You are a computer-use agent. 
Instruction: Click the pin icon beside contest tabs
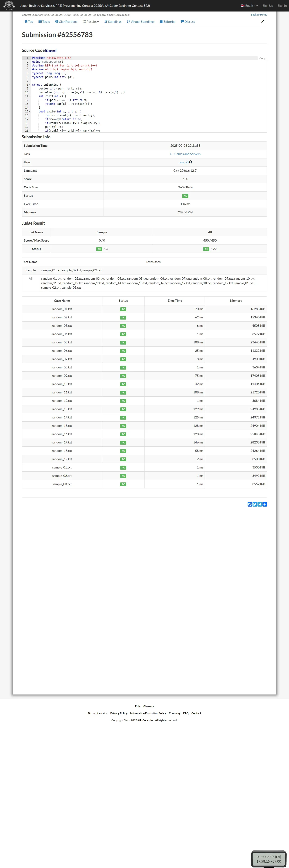(263, 22)
